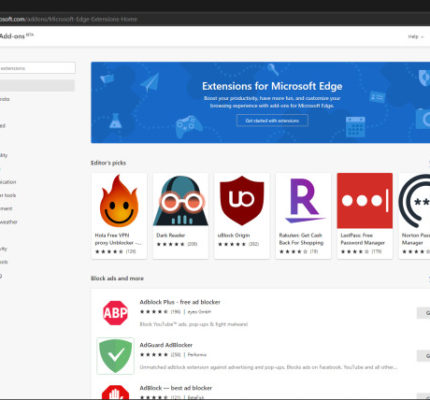Click LastPass: Free Password Manager title
The width and height of the screenshot is (430, 400).
(363, 239)
